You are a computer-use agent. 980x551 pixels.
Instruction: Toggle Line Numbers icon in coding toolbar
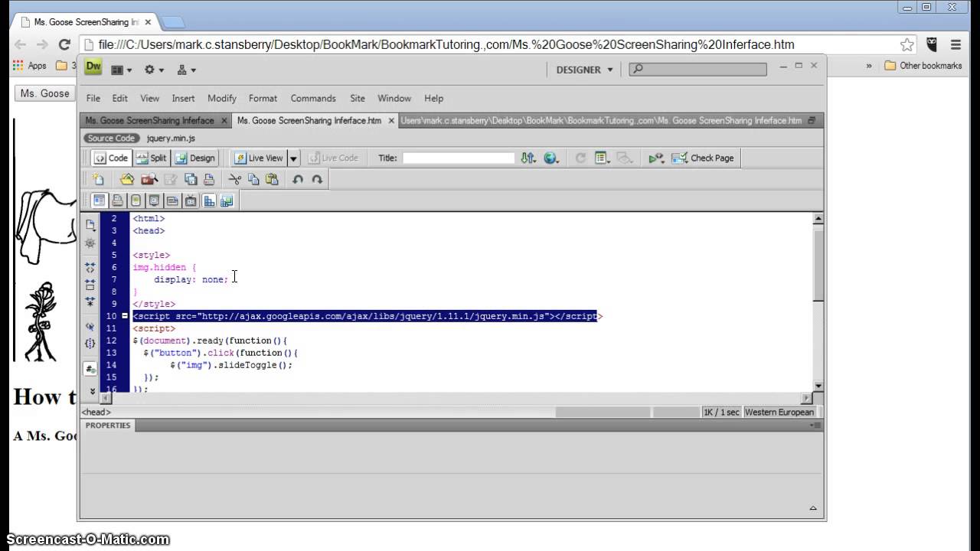[90, 369]
